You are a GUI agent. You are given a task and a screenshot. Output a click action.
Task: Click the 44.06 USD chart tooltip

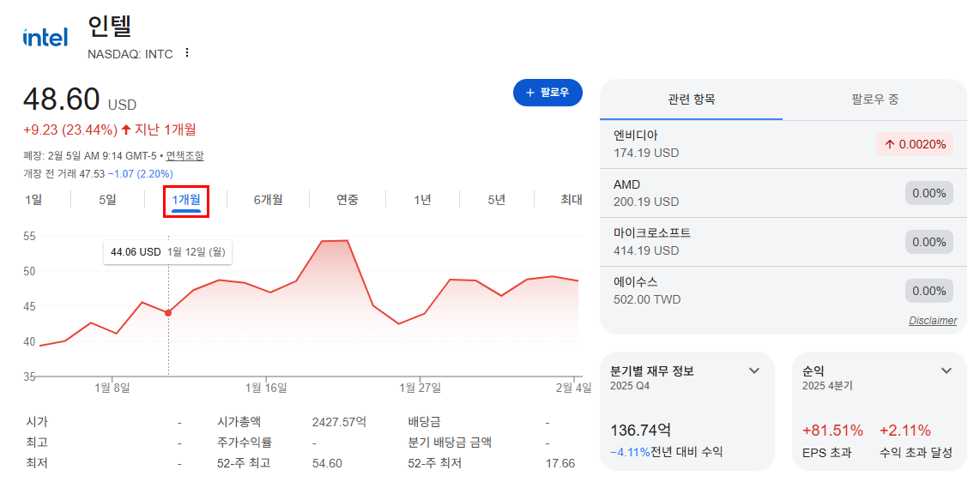167,252
